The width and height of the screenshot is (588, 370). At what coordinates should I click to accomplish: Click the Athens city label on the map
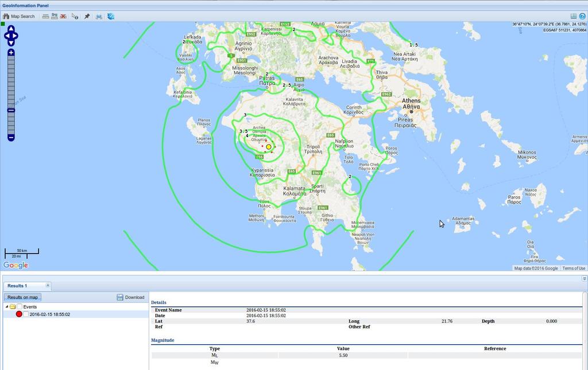[411, 104]
